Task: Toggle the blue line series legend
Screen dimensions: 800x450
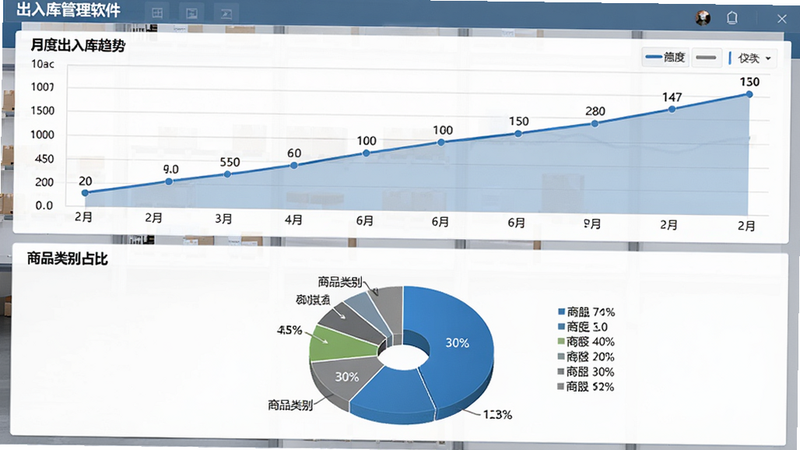Action: pyautogui.click(x=665, y=57)
